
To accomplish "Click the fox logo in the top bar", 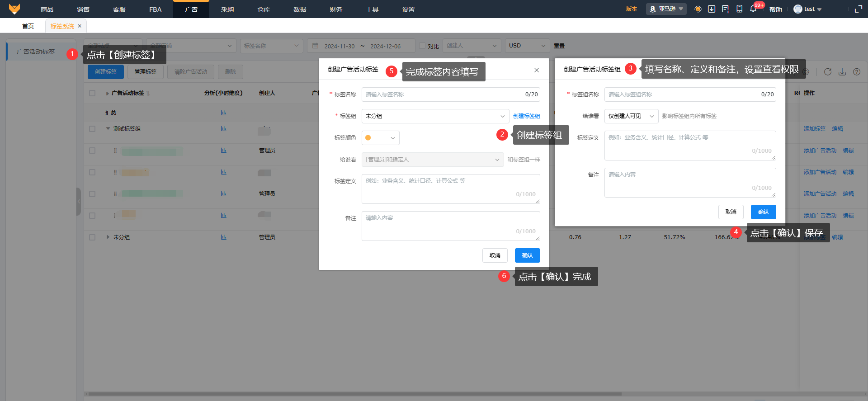I will pyautogui.click(x=14, y=9).
